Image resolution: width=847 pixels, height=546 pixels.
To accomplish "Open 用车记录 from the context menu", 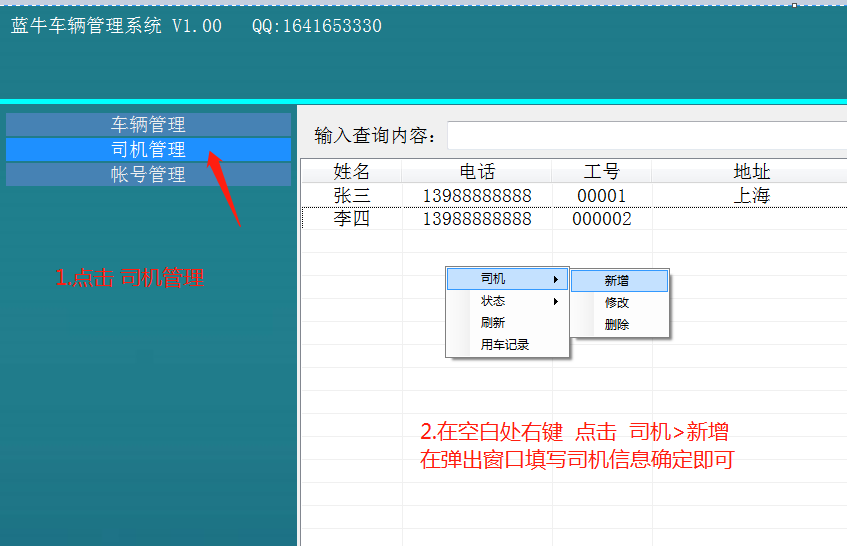I will pos(505,345).
